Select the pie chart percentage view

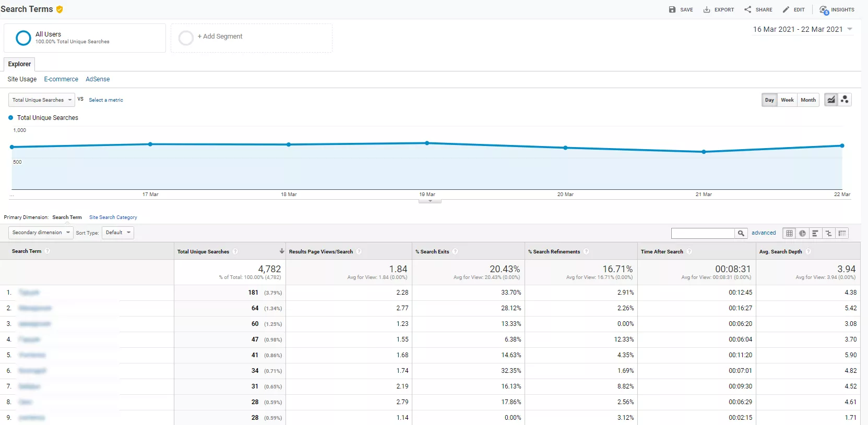pos(802,233)
